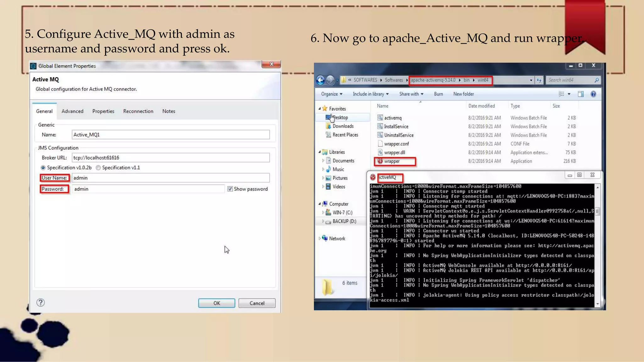Viewport: 644px width, 362px height.
Task: Click the console scrollbar down arrow
Action: pyautogui.click(x=597, y=304)
